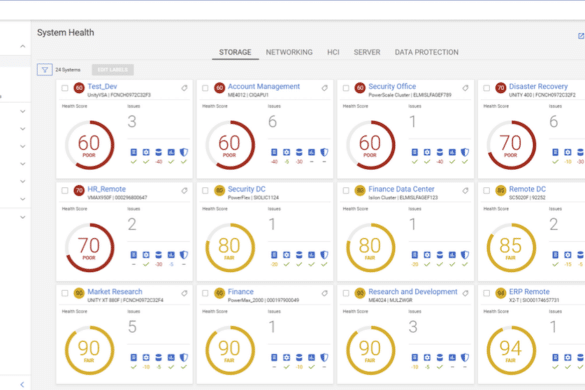The image size is (585, 390).
Task: Click HR_Remote performance chart icon
Action: (171, 255)
